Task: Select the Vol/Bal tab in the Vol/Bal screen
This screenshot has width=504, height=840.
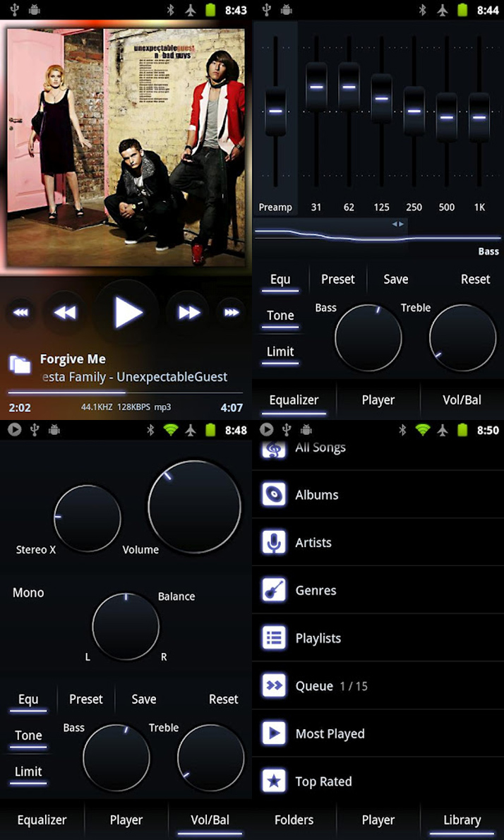Action: [210, 821]
